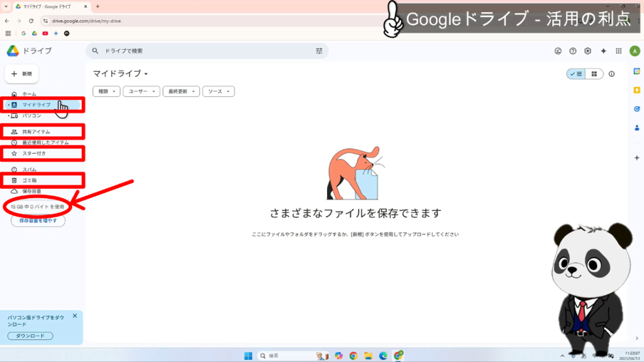
Task: Click the 新規 button
Action: point(22,74)
